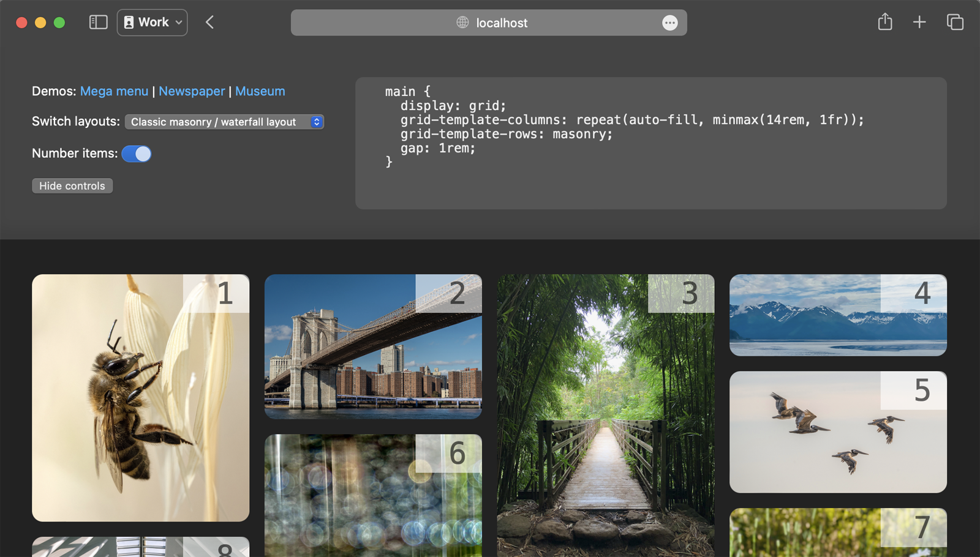Screen dimensions: 980x557
Task: Toggle the Safari sidebar icon
Action: [x=98, y=23]
